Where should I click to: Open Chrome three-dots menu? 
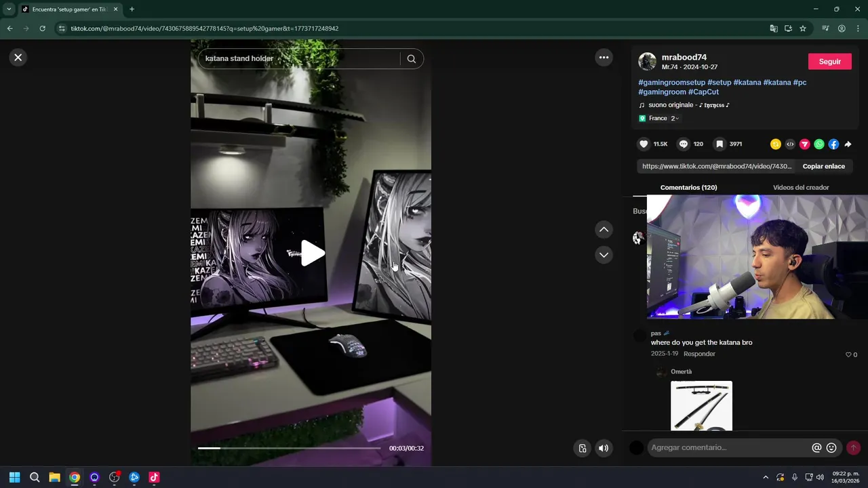click(x=857, y=28)
